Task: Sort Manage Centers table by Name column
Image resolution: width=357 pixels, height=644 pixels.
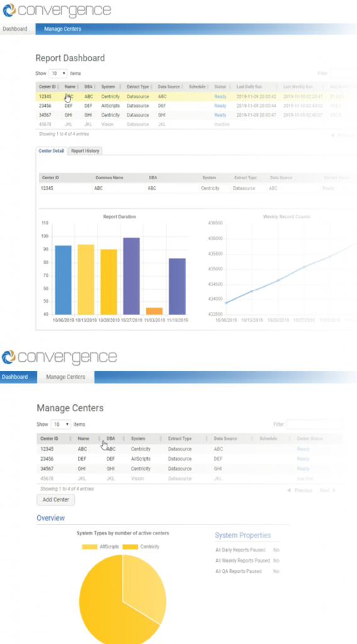Action: 89,438
